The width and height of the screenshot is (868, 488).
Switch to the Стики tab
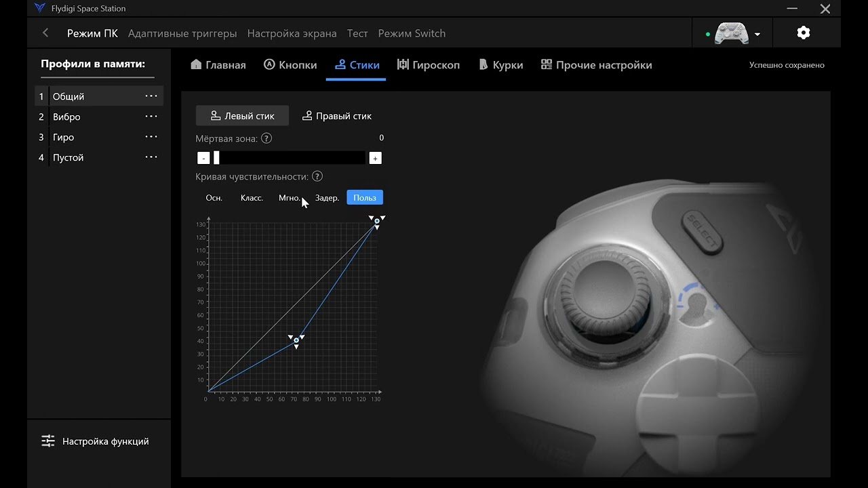pyautogui.click(x=357, y=65)
